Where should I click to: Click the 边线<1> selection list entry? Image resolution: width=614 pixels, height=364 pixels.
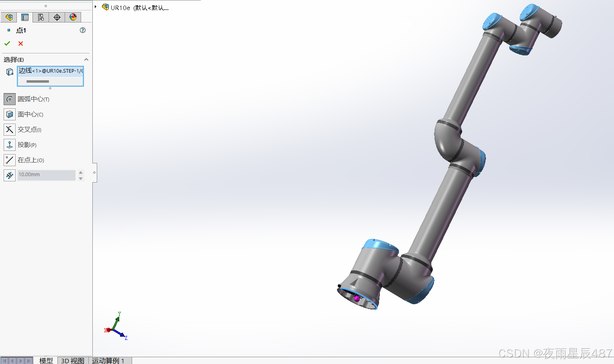pyautogui.click(x=50, y=71)
